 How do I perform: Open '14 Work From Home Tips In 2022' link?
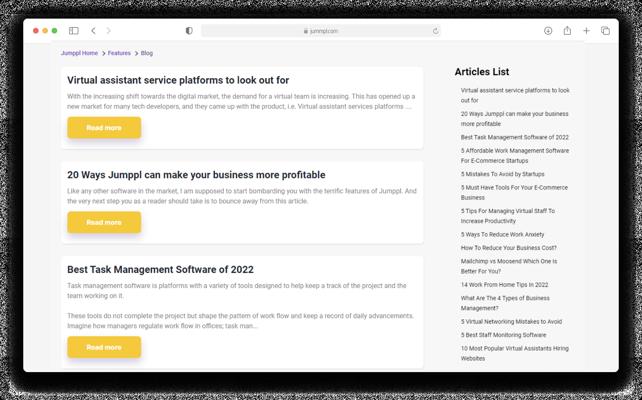(504, 285)
